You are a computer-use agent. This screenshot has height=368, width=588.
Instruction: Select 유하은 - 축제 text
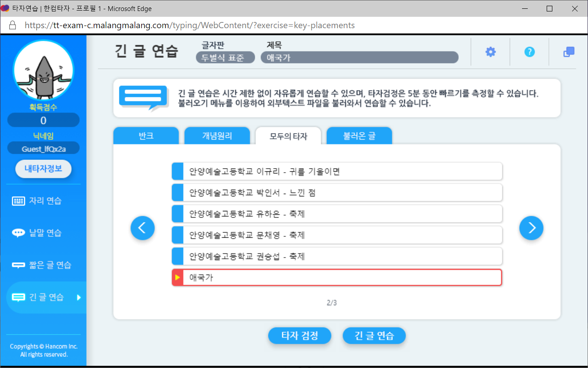click(337, 214)
